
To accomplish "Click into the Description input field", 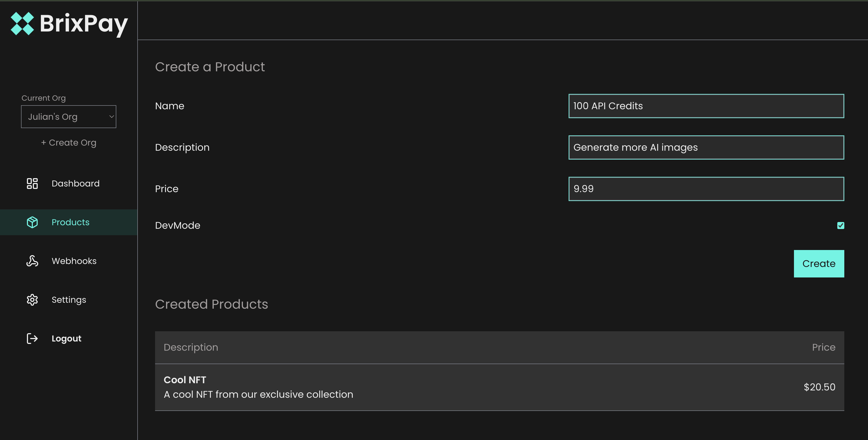I will pos(706,147).
